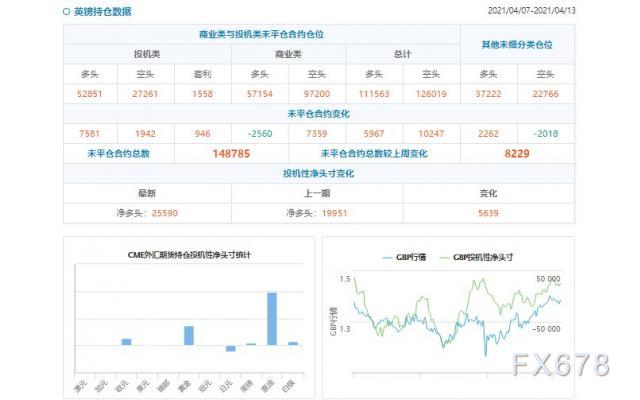Select the other short value 22766

click(545, 94)
